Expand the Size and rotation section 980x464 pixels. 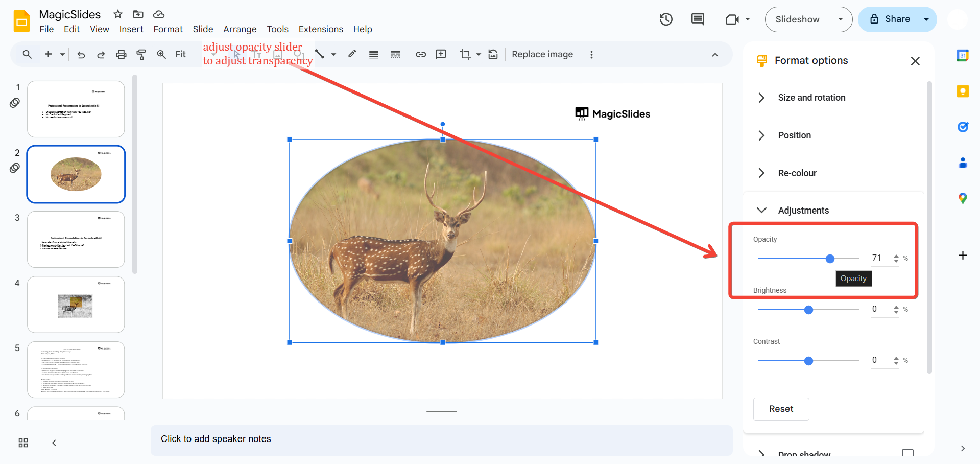tap(811, 98)
